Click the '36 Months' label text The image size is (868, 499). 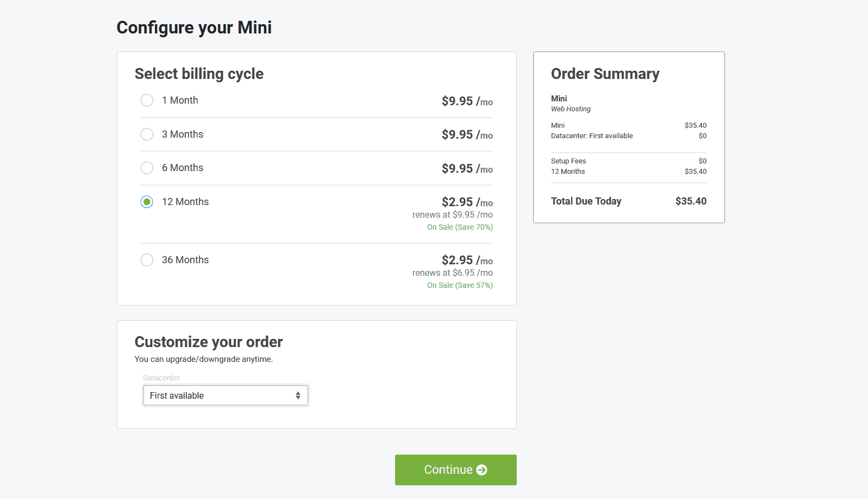point(185,260)
